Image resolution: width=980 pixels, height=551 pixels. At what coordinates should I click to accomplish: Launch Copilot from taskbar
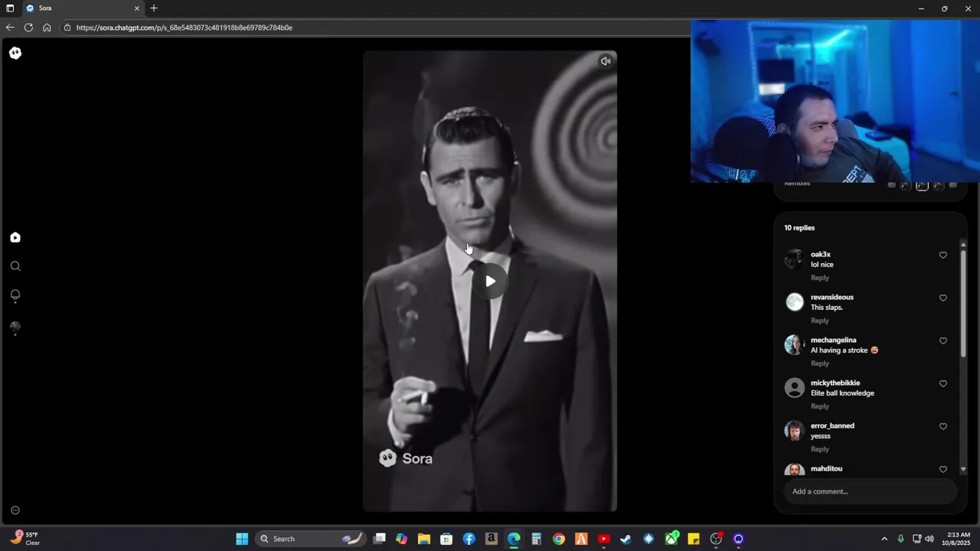[401, 539]
